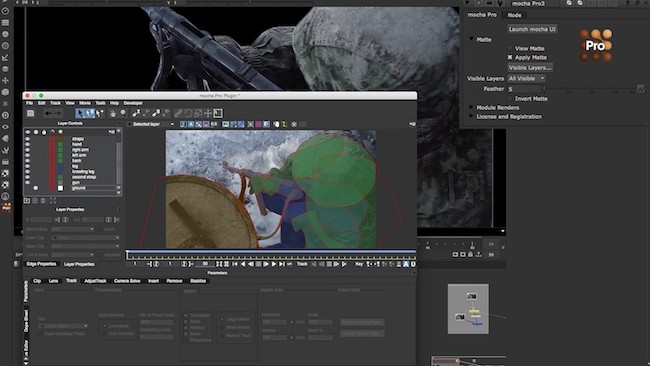Go to the last frame
Screen dimensions: 650x366
tap(281, 264)
